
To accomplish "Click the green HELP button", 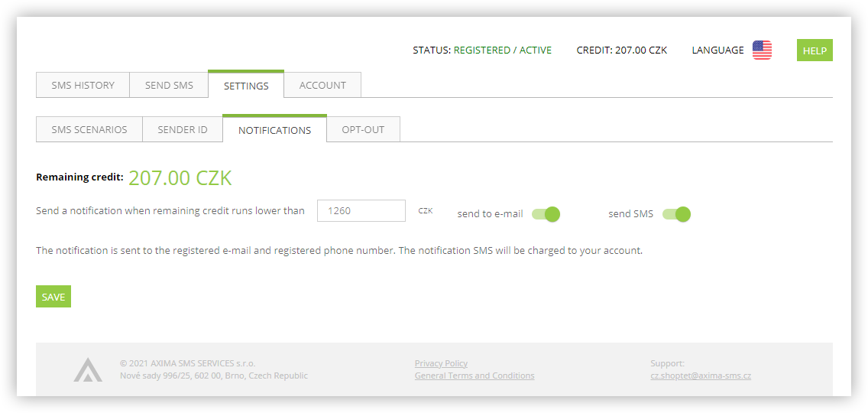I will tap(815, 50).
